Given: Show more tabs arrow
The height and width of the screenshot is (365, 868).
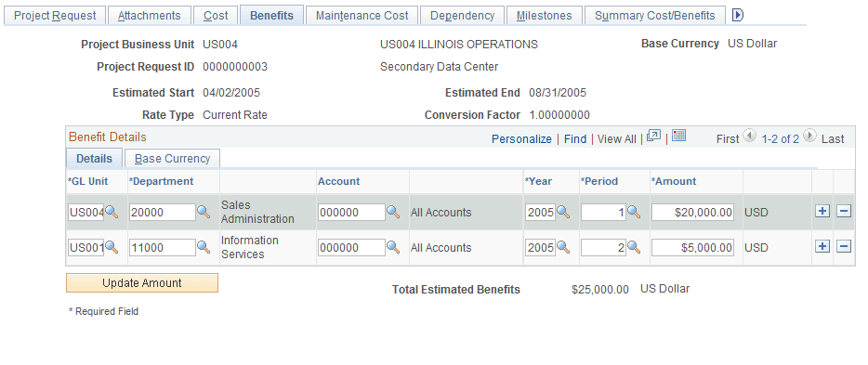Looking at the screenshot, I should [737, 15].
